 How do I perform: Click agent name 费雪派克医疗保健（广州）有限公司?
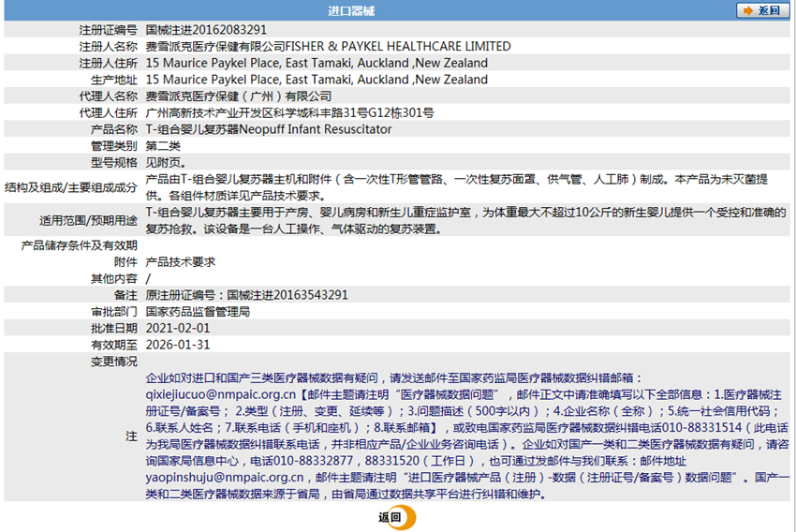point(239,96)
